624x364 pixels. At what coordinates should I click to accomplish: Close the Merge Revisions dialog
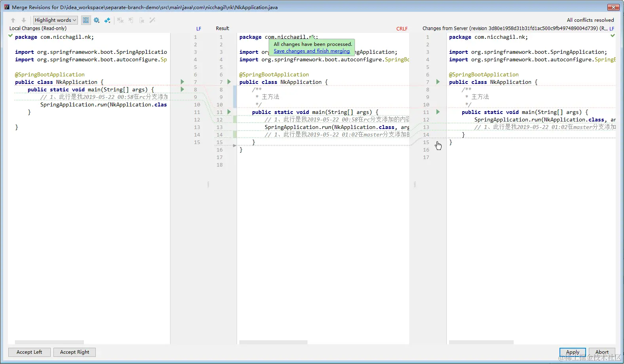(x=613, y=7)
